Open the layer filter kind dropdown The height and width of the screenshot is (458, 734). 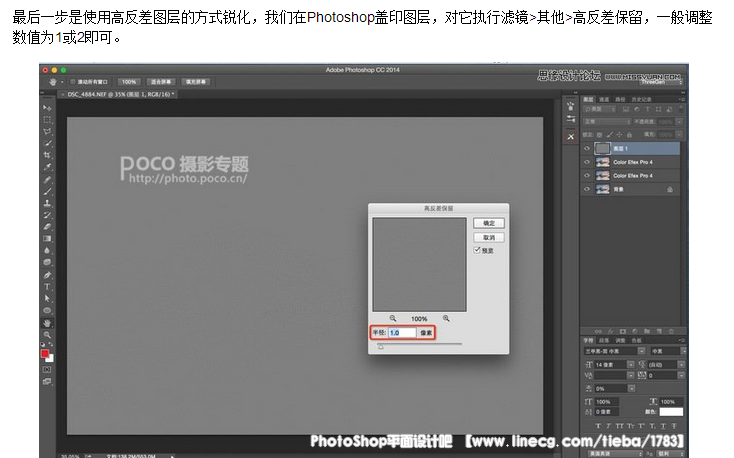600,109
